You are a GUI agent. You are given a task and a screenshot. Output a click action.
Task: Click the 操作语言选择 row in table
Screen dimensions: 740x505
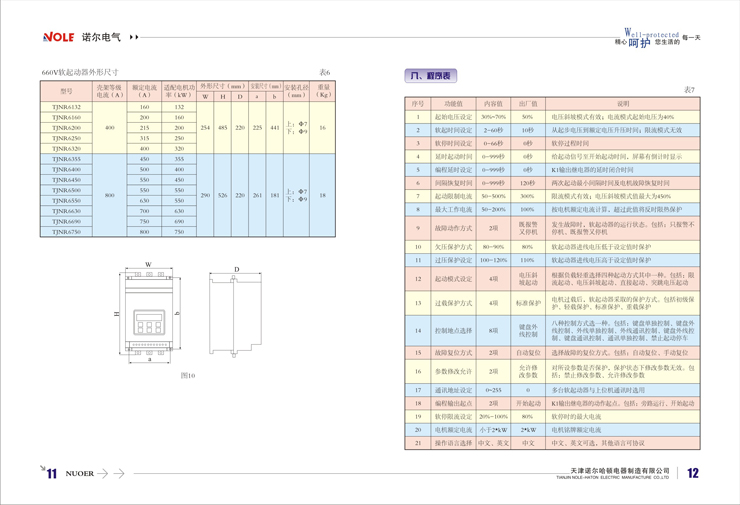[x=449, y=442]
